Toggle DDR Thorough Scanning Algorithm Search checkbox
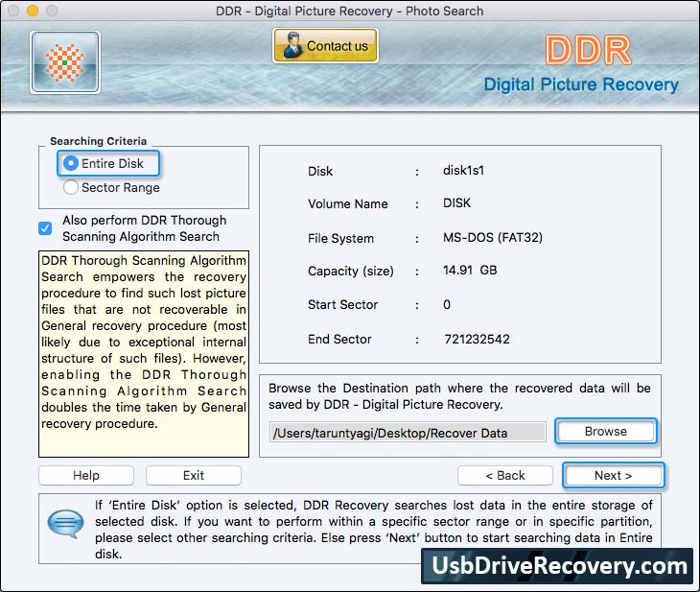The height and width of the screenshot is (592, 700). 45,228
